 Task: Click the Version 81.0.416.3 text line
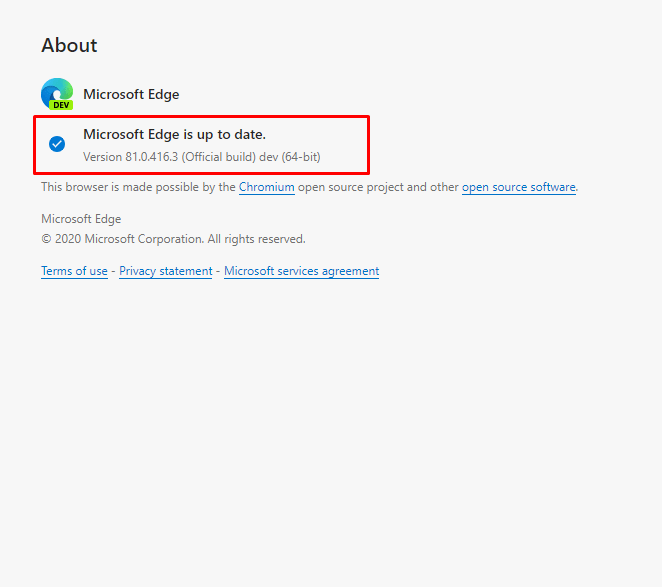tap(202, 157)
